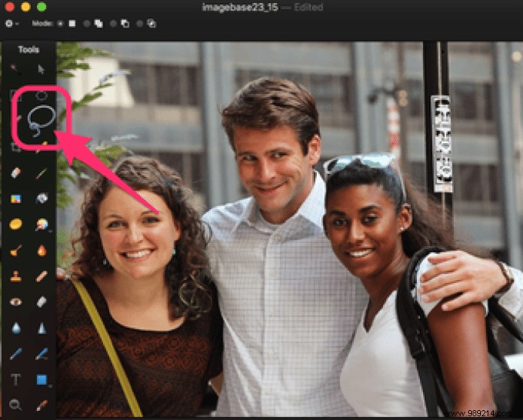Select the Red Eye tool

point(16,303)
